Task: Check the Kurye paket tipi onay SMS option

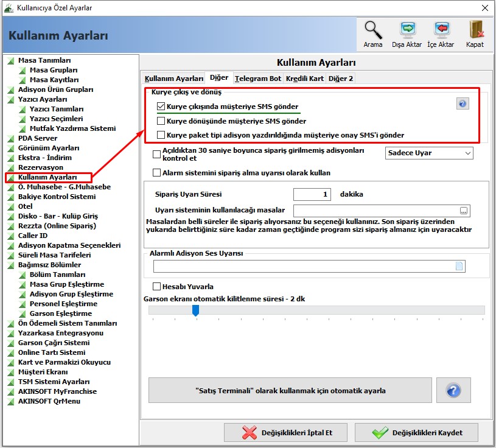Action: [161, 135]
